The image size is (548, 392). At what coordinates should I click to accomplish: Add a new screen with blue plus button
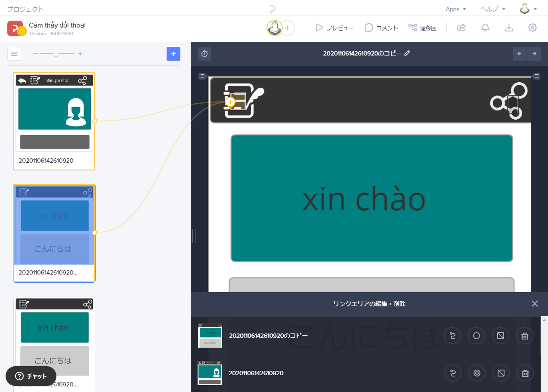173,54
